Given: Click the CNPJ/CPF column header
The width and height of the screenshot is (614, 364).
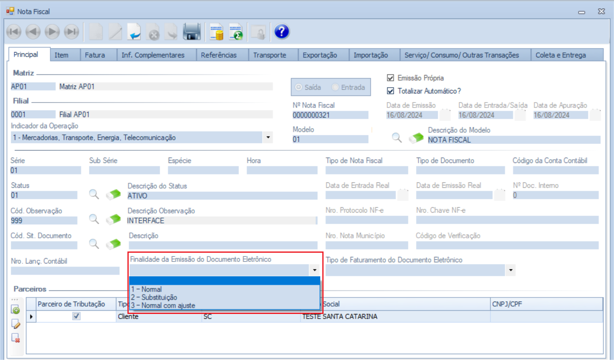Looking at the screenshot, I should (x=545, y=304).
